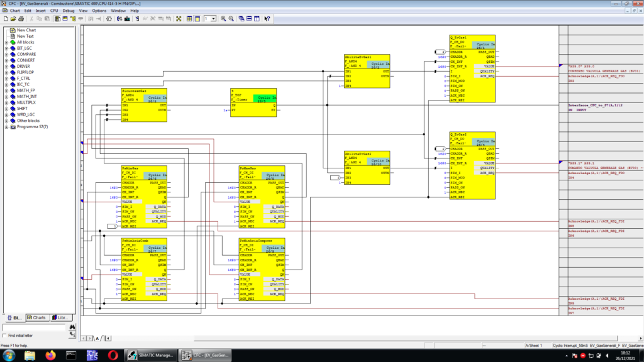Open File Explorer from taskbar

[x=30, y=356]
